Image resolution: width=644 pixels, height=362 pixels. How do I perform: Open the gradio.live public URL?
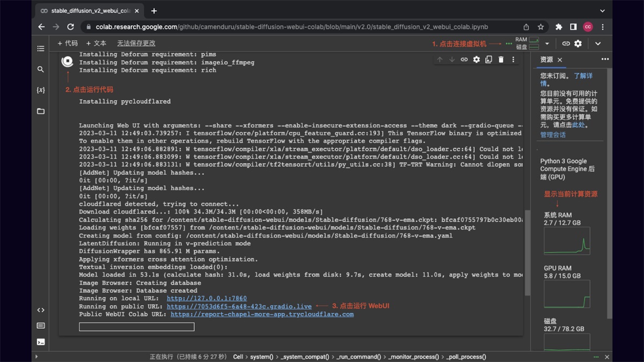click(x=239, y=306)
